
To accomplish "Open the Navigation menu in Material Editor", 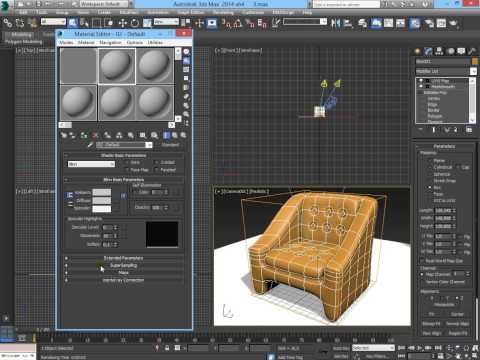I will coord(110,43).
